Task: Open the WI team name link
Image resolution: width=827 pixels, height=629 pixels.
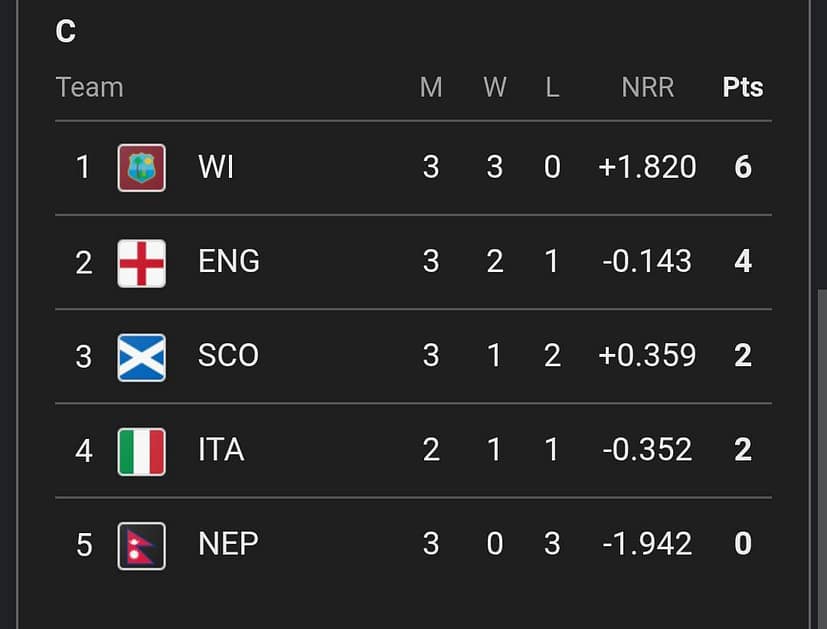Action: pyautogui.click(x=216, y=167)
